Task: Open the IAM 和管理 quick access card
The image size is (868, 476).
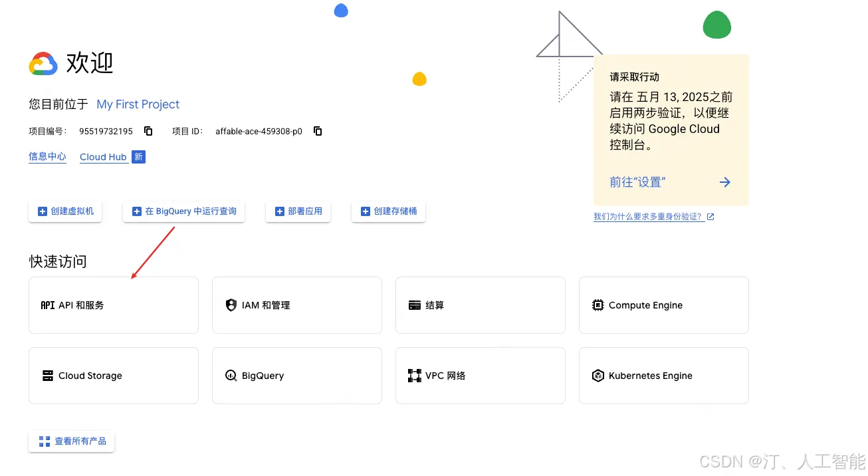Action: (297, 305)
